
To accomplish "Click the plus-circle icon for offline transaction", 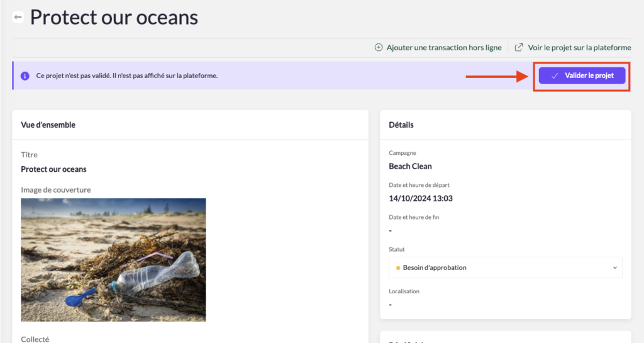I will (x=379, y=47).
